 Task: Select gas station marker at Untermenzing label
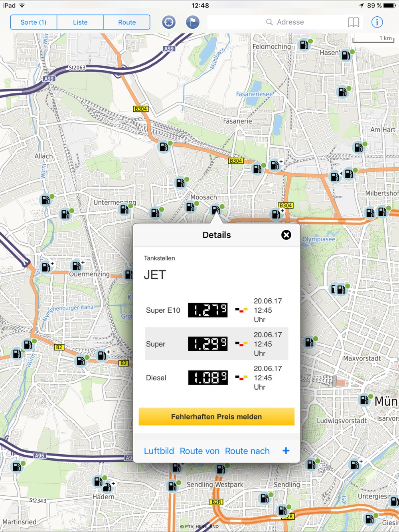click(124, 209)
